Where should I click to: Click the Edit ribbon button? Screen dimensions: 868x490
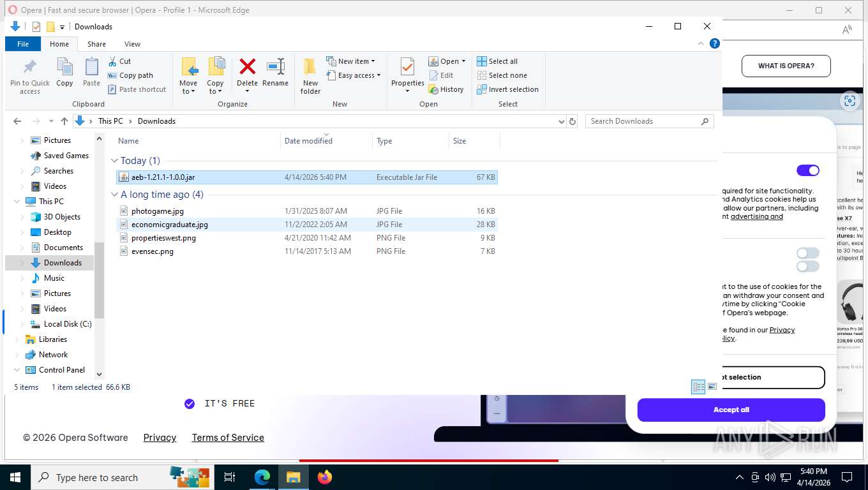pyautogui.click(x=441, y=75)
